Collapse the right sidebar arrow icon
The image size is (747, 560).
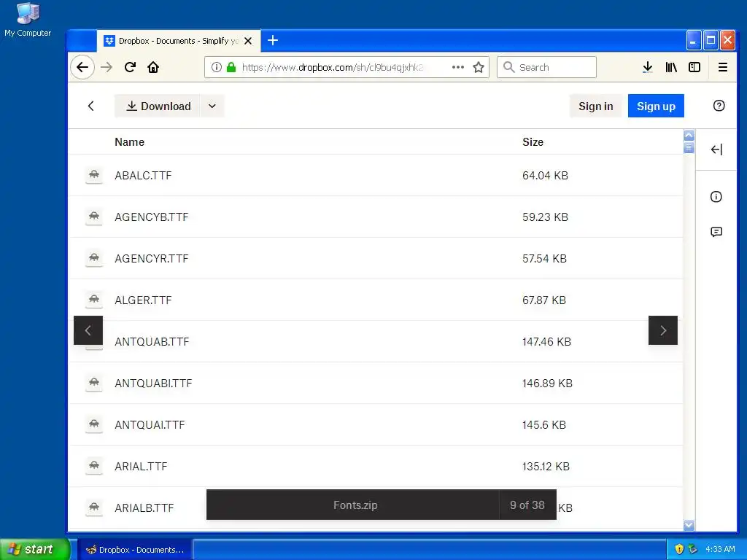click(716, 149)
